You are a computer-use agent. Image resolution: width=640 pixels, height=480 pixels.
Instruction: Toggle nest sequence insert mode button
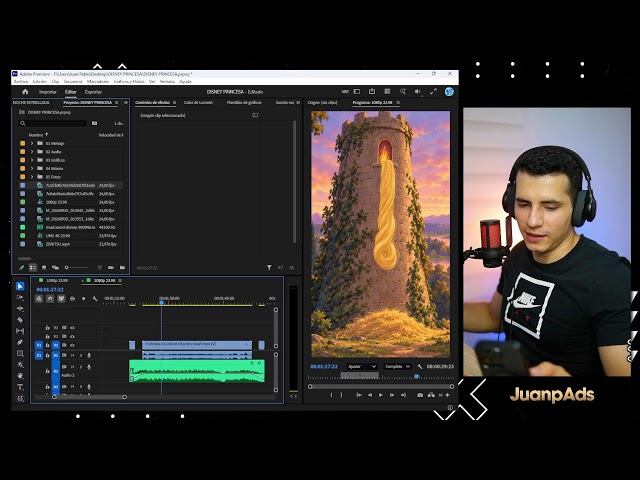(39, 299)
